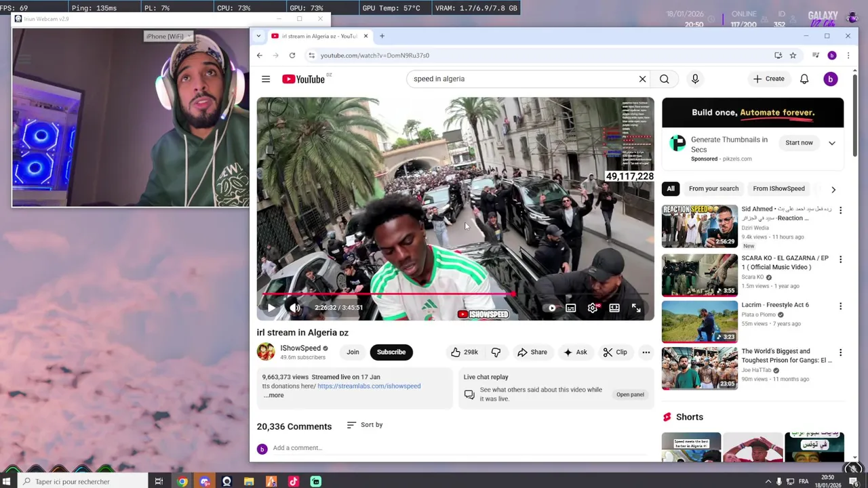Close the irl stream in Algeria tab
This screenshot has width=868, height=488.
[366, 36]
